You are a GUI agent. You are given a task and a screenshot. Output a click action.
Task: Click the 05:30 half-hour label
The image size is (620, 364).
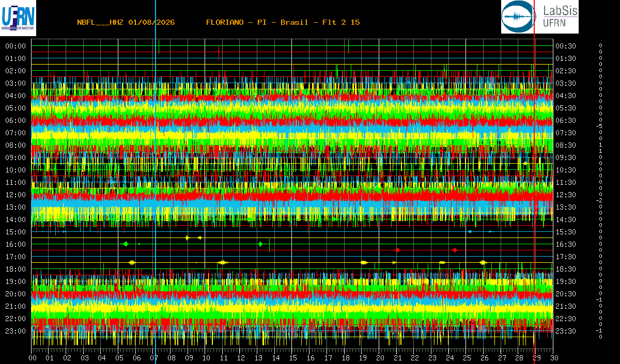pyautogui.click(x=565, y=108)
